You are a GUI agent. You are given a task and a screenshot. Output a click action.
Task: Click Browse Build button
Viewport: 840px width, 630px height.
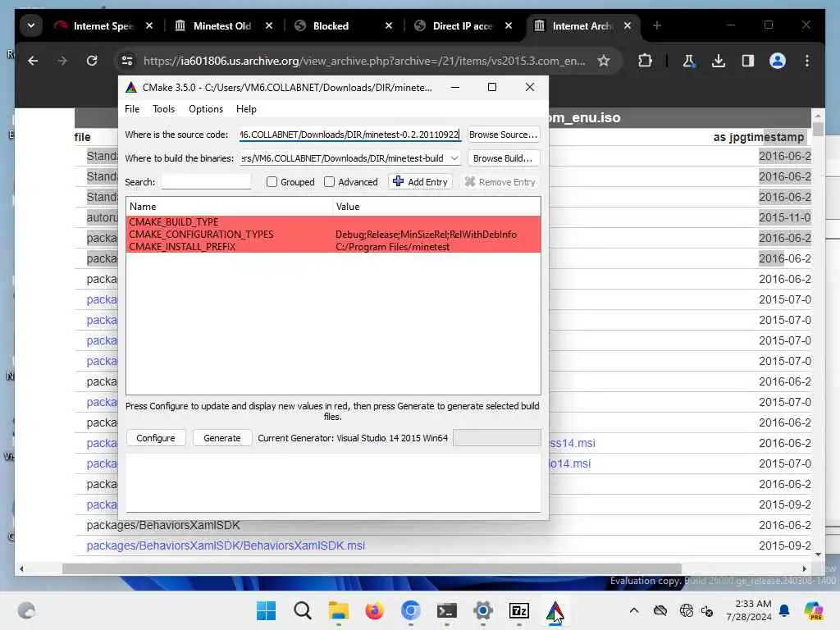[x=503, y=158]
